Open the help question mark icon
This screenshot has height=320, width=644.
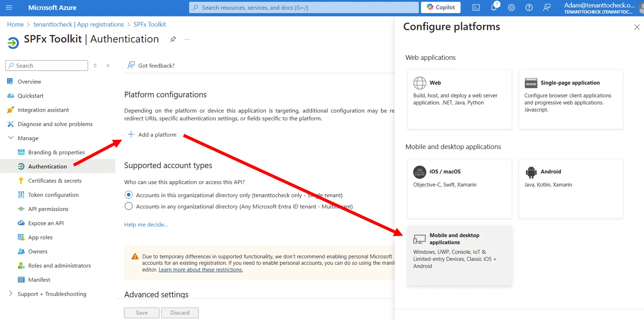point(528,7)
